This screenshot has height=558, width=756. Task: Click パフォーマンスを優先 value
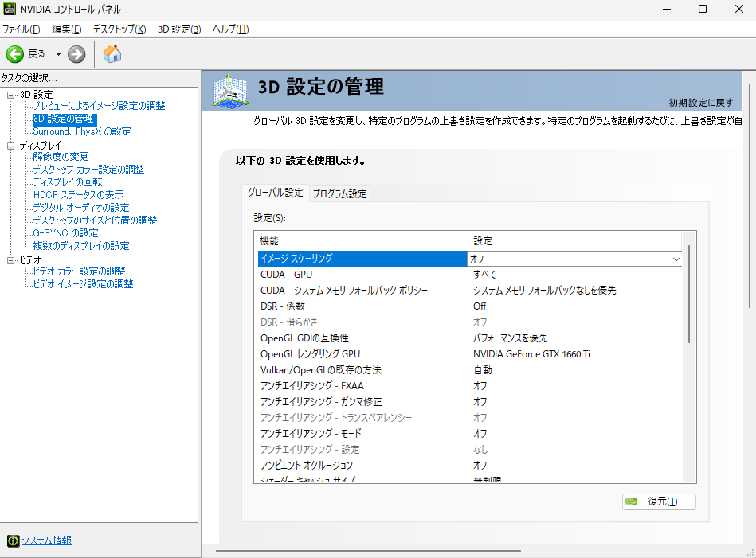[x=510, y=338]
